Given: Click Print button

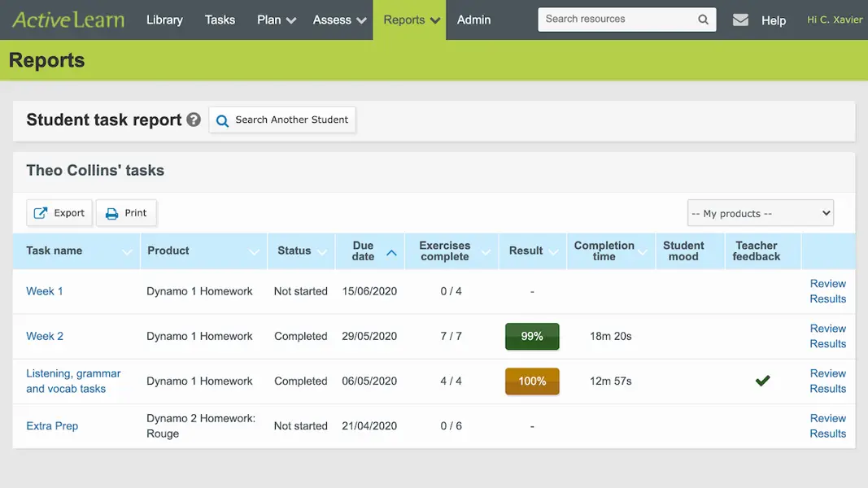Looking at the screenshot, I should (126, 213).
